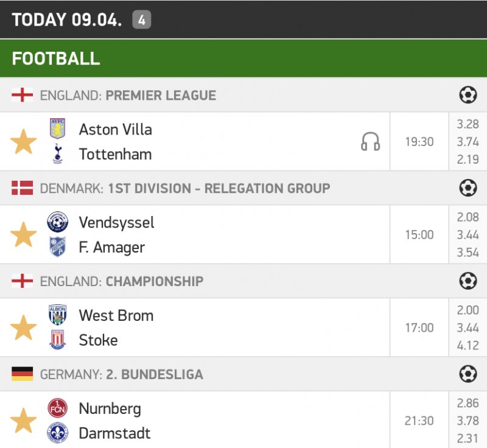Click the Denmark 1st Division football icon
This screenshot has height=448, width=487.
pyautogui.click(x=468, y=188)
